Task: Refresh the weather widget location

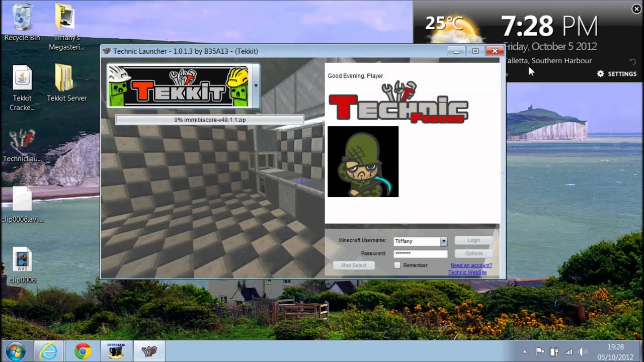Action: (x=633, y=61)
